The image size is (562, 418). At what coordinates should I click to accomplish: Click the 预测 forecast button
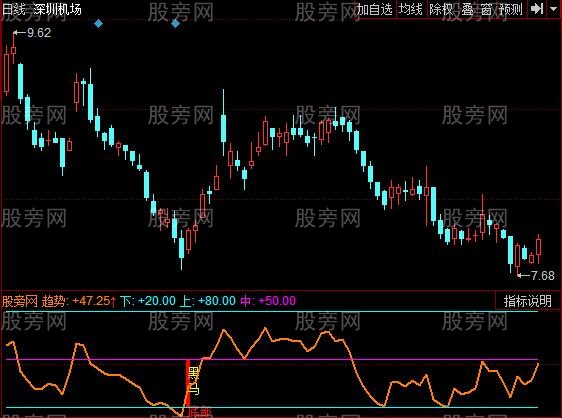click(511, 9)
